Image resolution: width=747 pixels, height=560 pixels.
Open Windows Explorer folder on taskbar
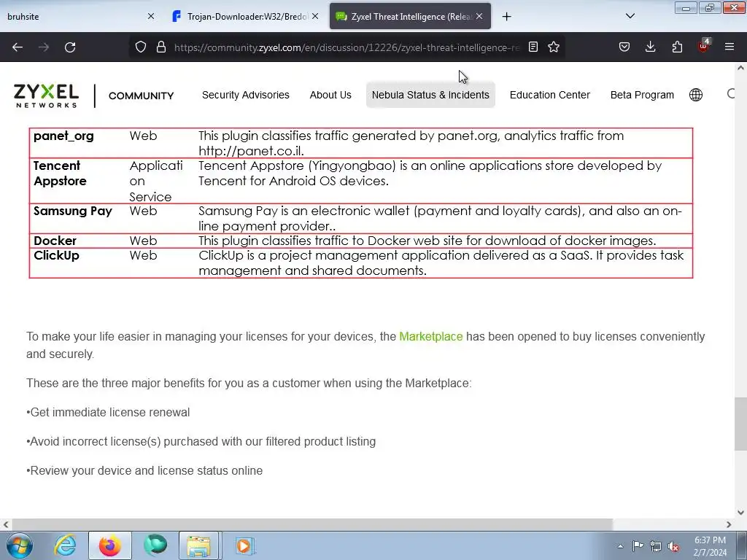(198, 545)
